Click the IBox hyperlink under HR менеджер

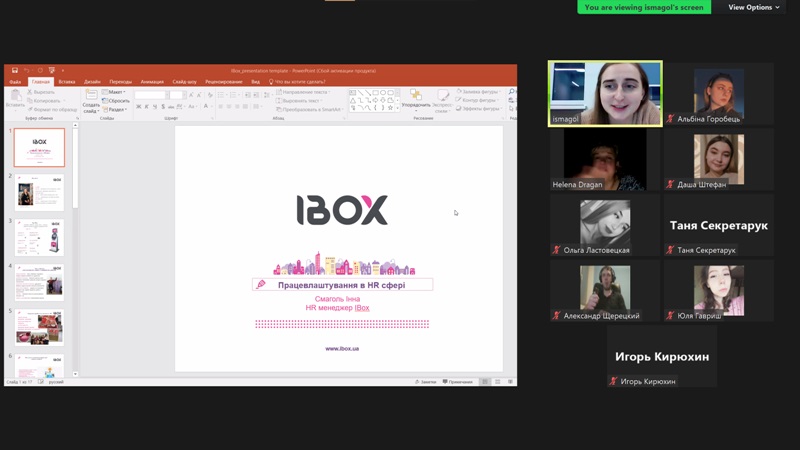[362, 308]
